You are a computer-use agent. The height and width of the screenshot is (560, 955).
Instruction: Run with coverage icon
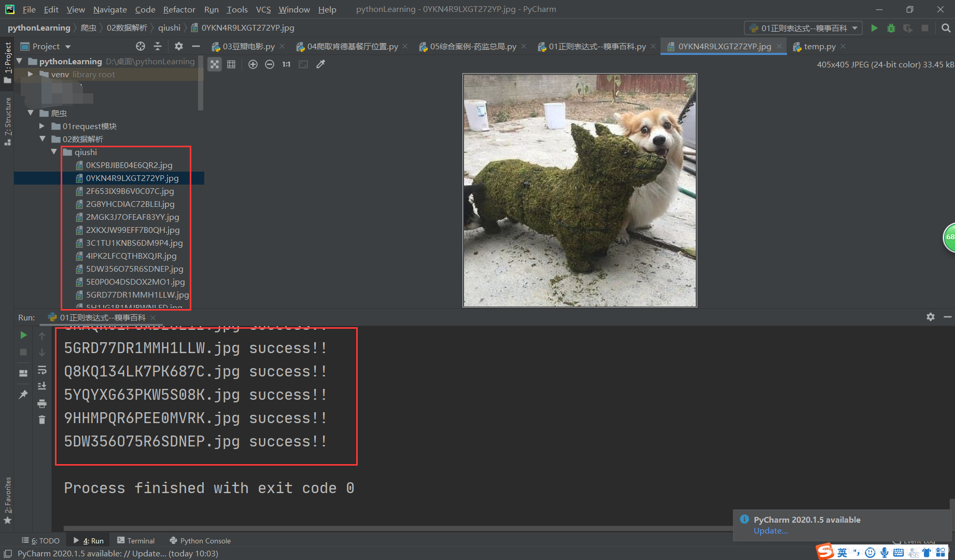coord(908,28)
